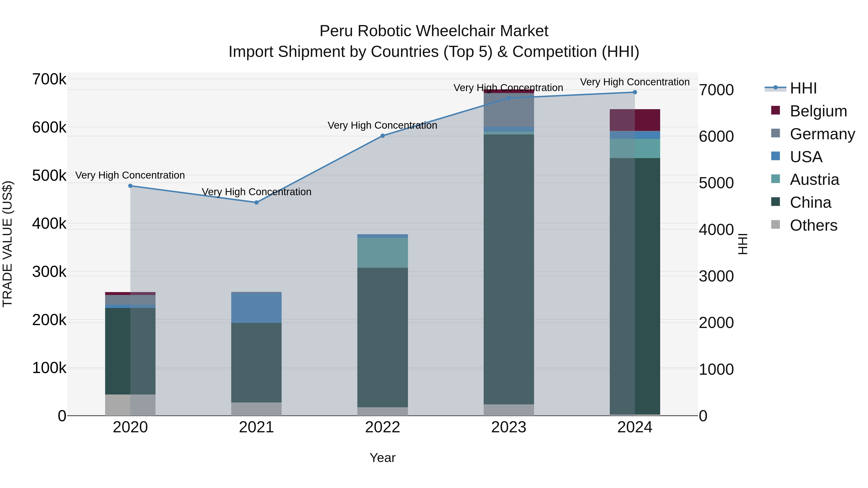Toggle USA series in the legend
The width and height of the screenshot is (868, 488).
(x=797, y=157)
